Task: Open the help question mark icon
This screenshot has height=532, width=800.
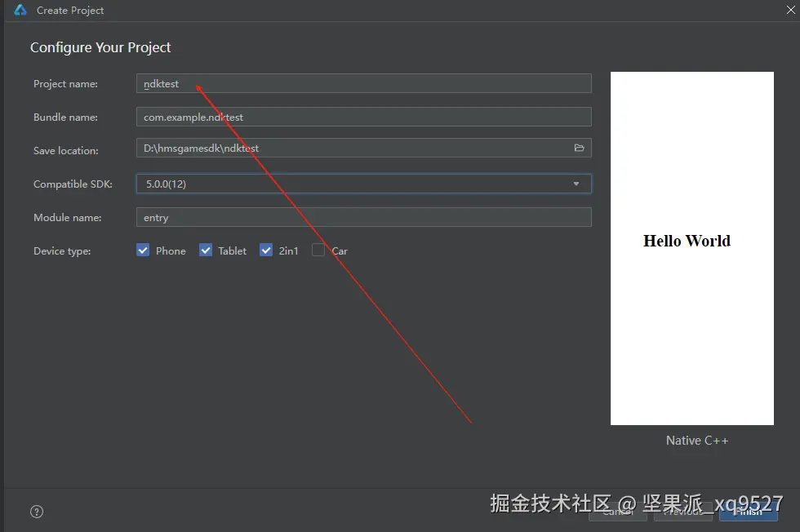Action: pyautogui.click(x=37, y=512)
